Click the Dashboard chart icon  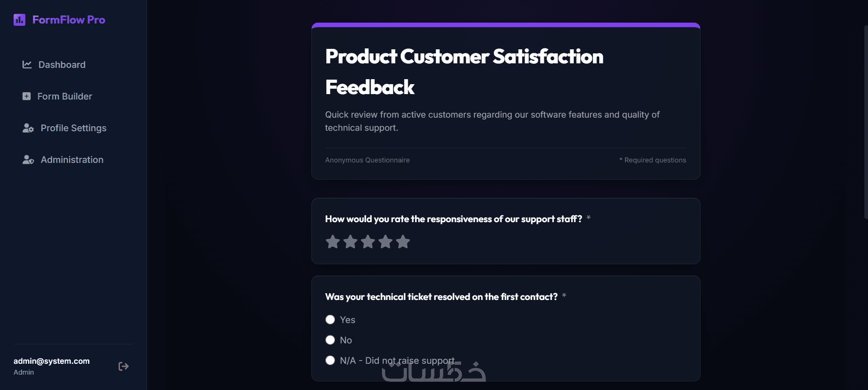point(27,65)
